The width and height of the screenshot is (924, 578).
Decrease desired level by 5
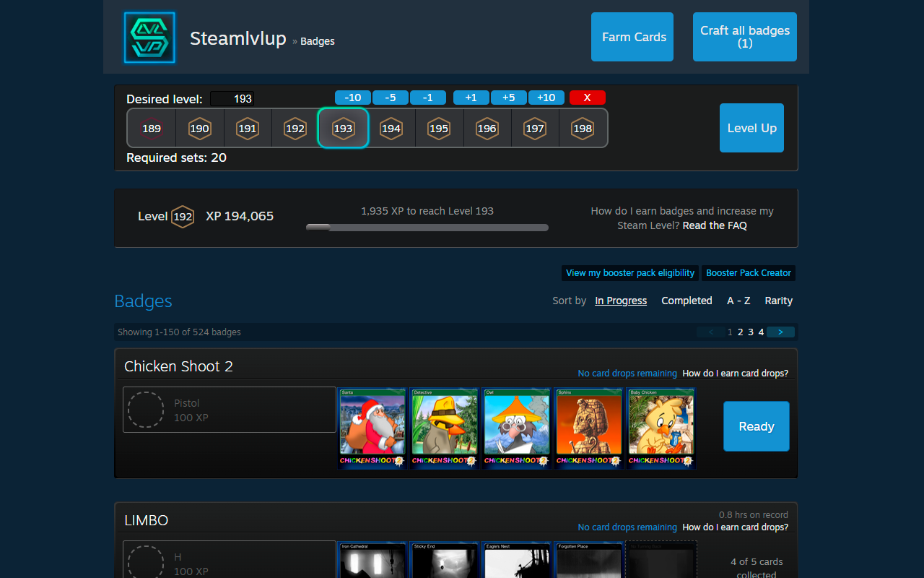click(x=391, y=98)
